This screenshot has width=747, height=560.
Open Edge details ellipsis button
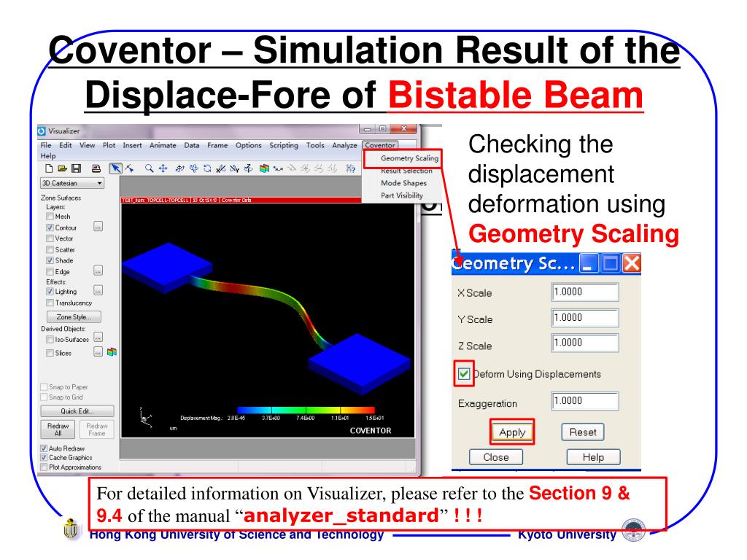[98, 271]
